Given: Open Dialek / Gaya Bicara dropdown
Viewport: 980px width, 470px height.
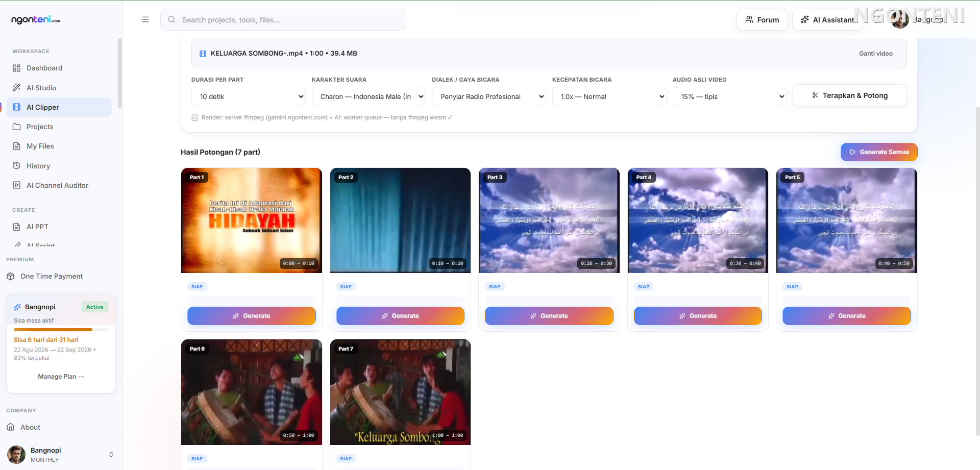Looking at the screenshot, I should (x=489, y=96).
